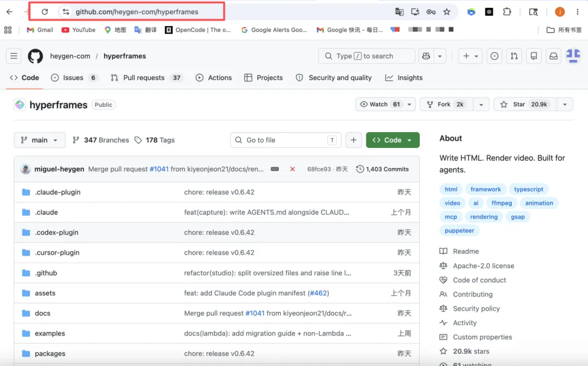Select the ffmpeg topic tag
Image resolution: width=588 pixels, height=366 pixels.
pyautogui.click(x=501, y=203)
